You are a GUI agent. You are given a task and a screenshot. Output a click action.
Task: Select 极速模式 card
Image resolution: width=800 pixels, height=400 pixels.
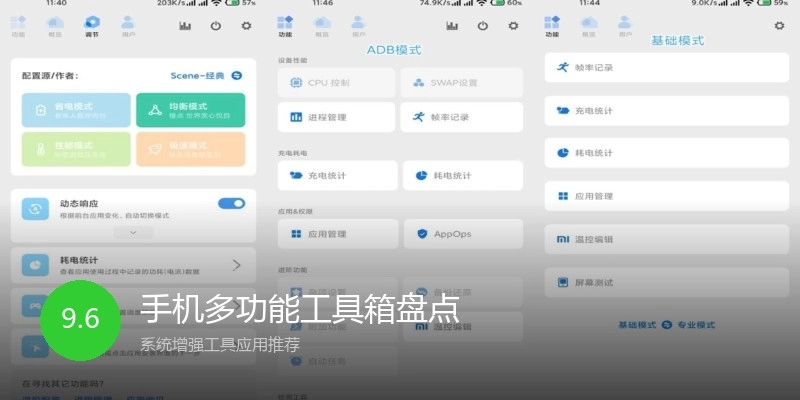[x=190, y=149]
